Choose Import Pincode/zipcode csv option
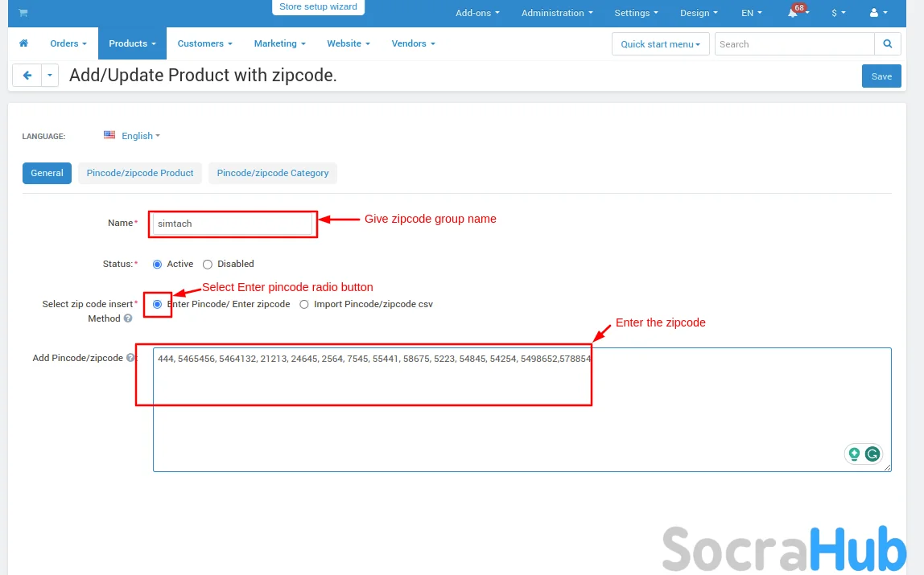The image size is (924, 575). point(304,304)
